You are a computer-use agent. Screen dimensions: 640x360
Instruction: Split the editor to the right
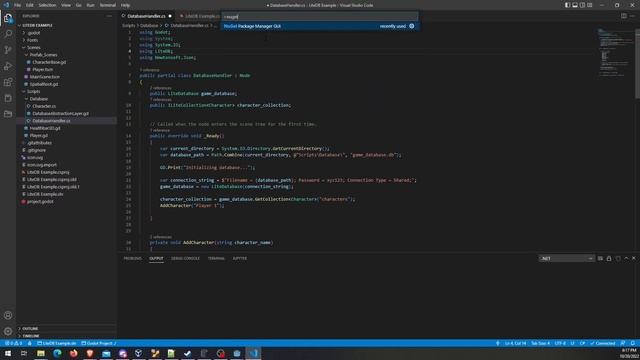pyautogui.click(x=624, y=16)
